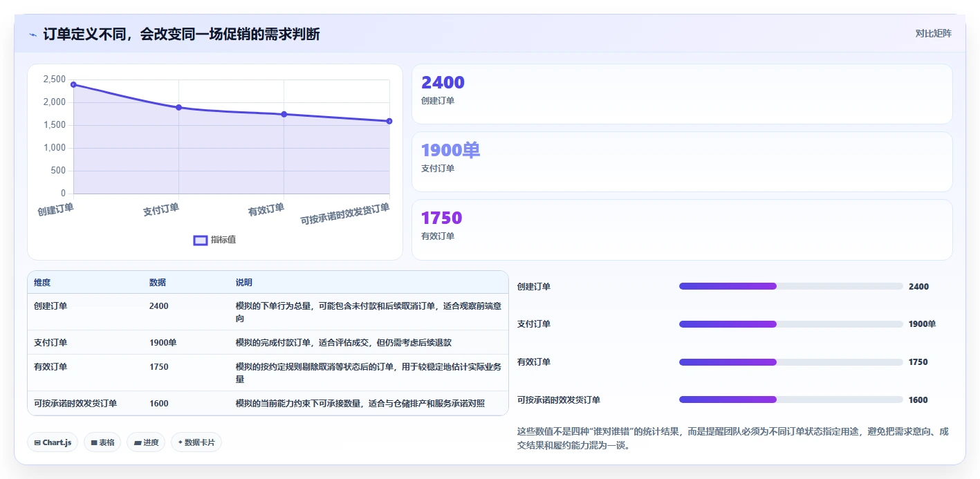Click the 2,500 tick on the chart y-axis
The width and height of the screenshot is (980, 479).
(54, 79)
